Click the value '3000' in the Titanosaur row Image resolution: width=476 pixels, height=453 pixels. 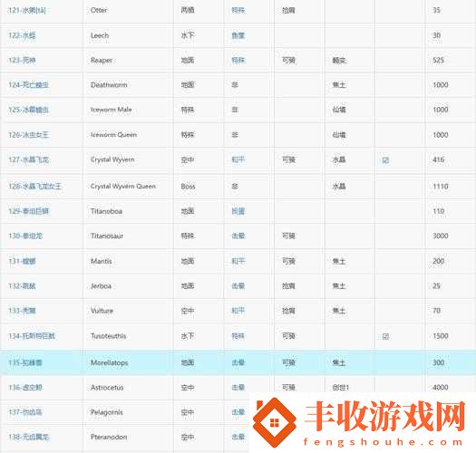441,236
